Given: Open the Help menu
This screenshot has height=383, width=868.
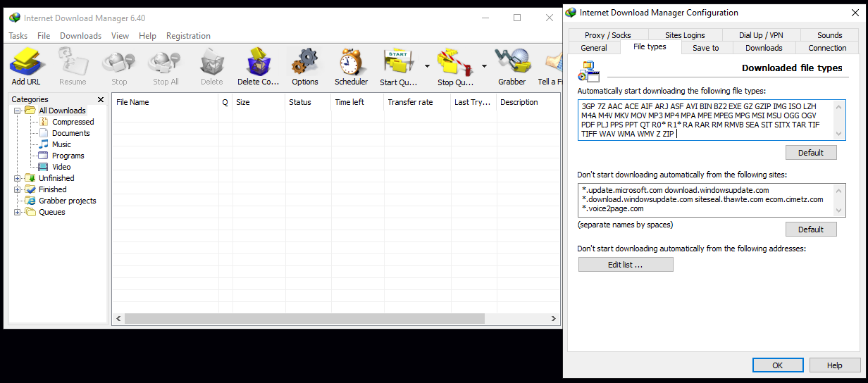Looking at the screenshot, I should pos(147,36).
